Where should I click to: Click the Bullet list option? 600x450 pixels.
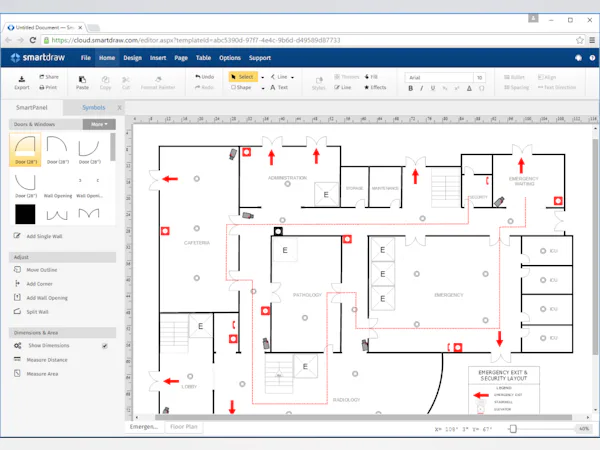(514, 77)
